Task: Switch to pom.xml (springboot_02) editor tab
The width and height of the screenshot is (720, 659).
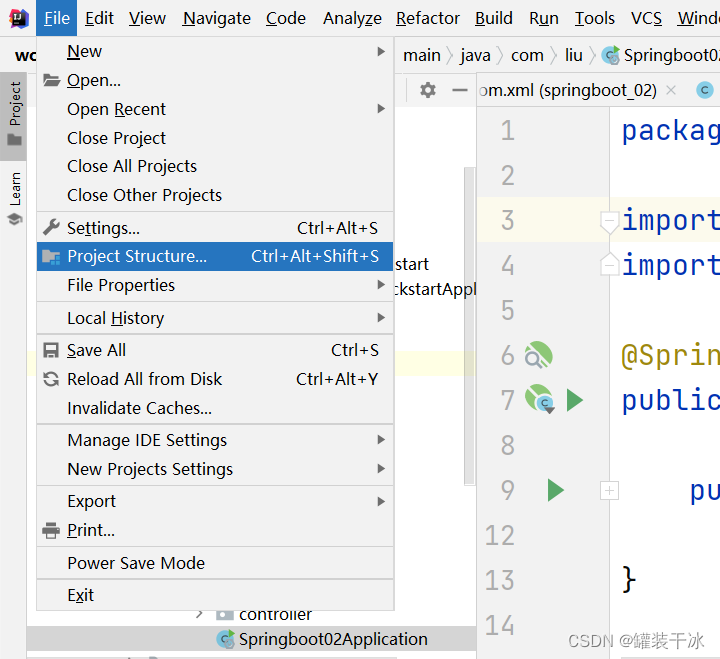Action: (x=568, y=90)
